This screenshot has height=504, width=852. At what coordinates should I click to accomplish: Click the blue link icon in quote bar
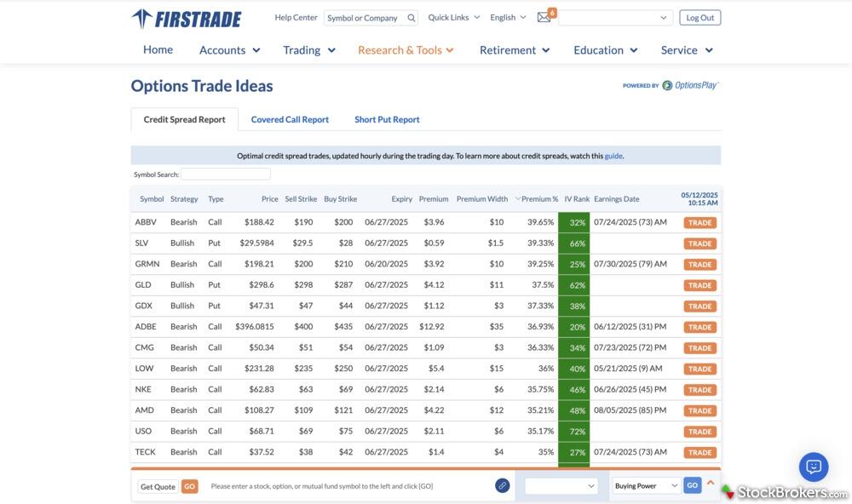click(x=503, y=485)
